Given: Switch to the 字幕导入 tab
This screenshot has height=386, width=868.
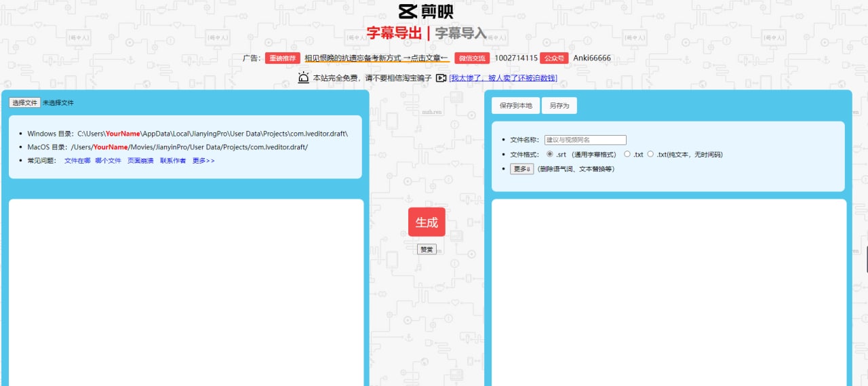Looking at the screenshot, I should click(x=460, y=33).
